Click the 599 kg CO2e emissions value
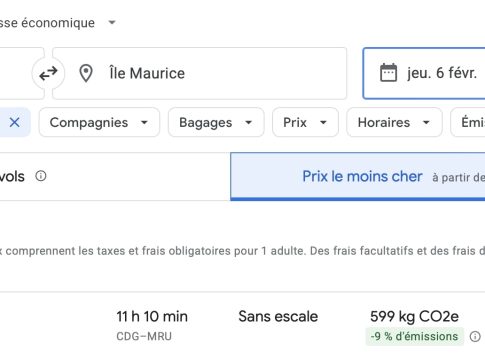The height and width of the screenshot is (360, 485). [x=414, y=316]
